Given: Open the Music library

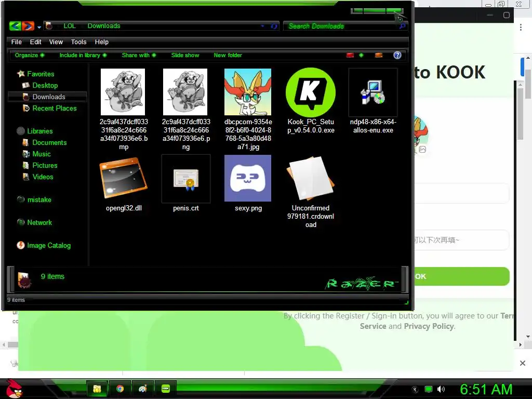Looking at the screenshot, I should coord(42,154).
